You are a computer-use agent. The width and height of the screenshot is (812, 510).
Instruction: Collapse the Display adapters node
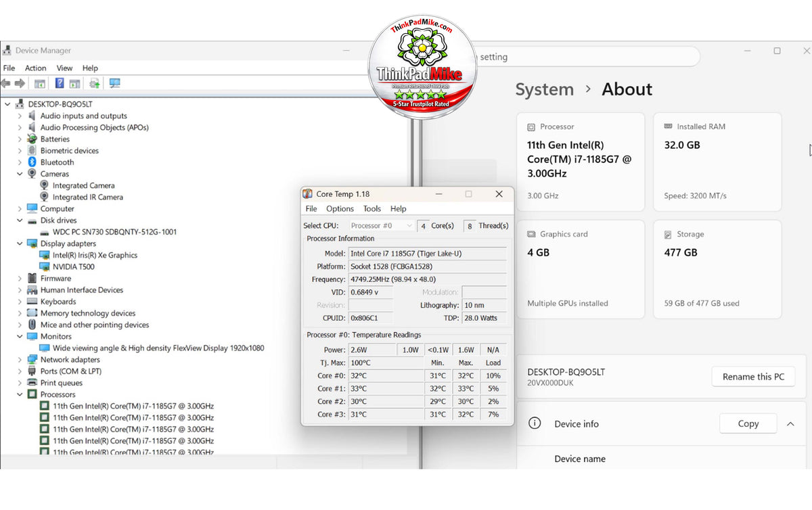tap(20, 244)
